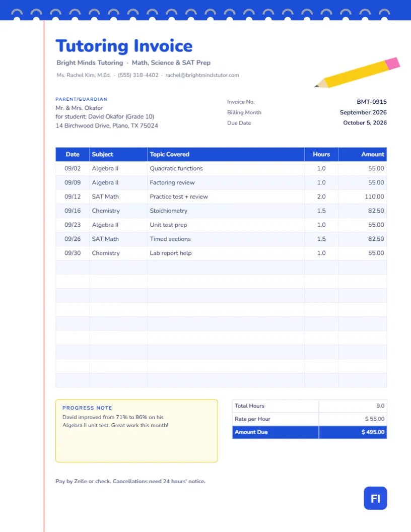Viewport: 411px width, 532px height.
Task: Click the 'Hours' column header
Action: point(321,154)
